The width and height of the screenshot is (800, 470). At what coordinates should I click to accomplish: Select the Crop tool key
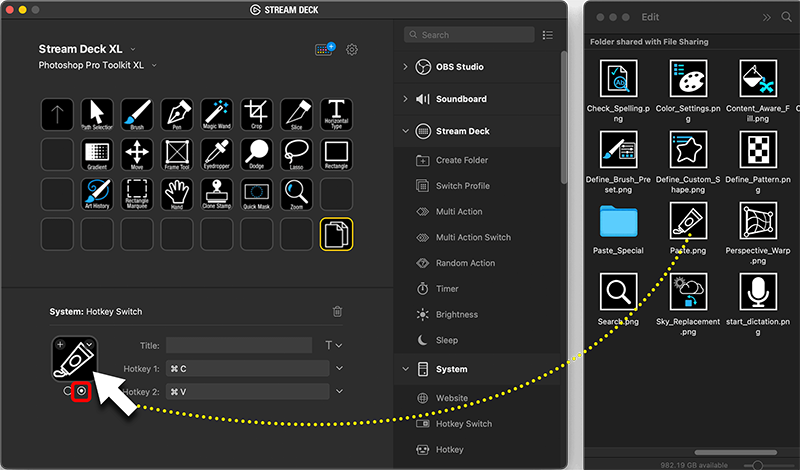257,114
